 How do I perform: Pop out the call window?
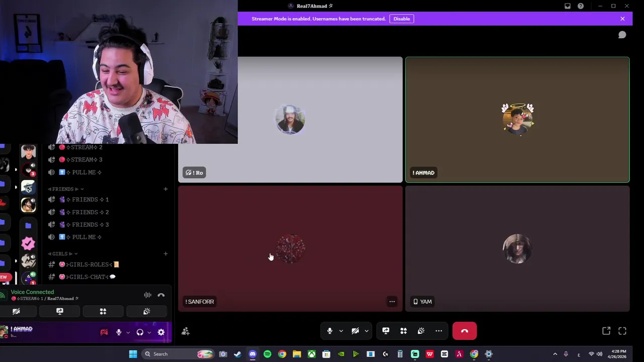(606, 331)
